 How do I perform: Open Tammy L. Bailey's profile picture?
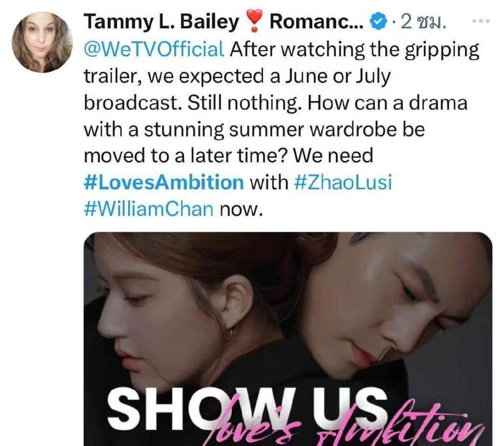42,42
